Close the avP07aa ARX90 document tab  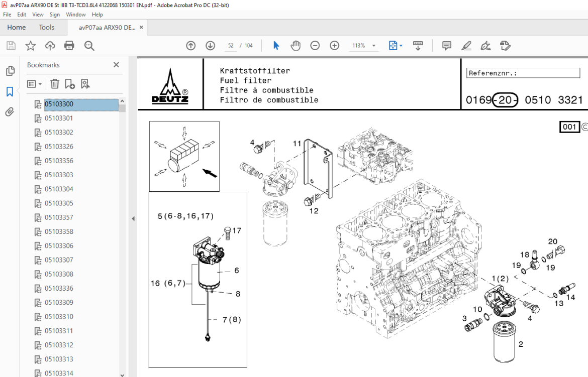(141, 27)
